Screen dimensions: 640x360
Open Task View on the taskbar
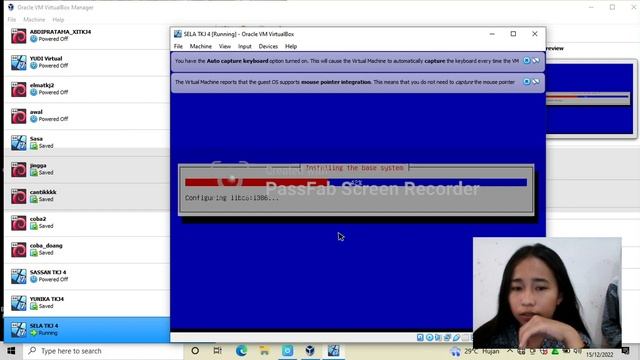click(218, 351)
